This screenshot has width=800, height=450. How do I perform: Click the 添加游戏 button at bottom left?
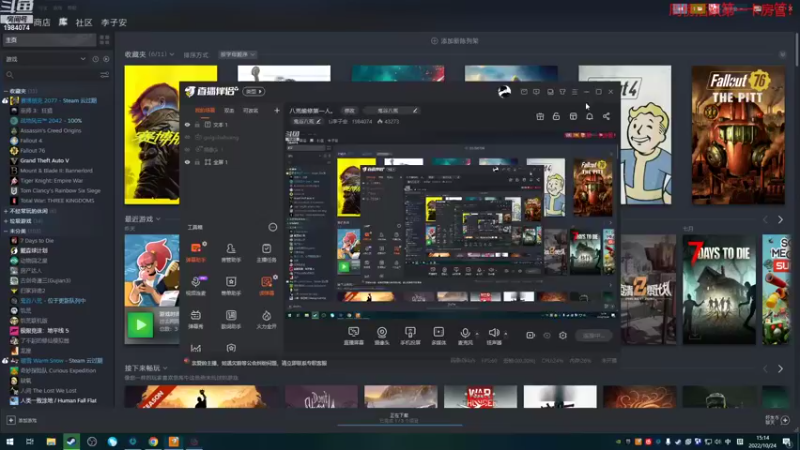22,420
